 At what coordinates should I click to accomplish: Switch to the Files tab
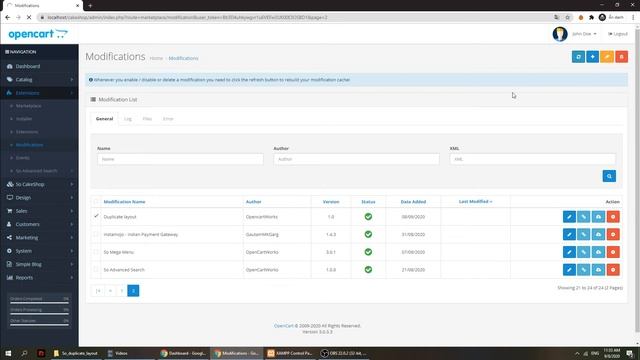147,119
